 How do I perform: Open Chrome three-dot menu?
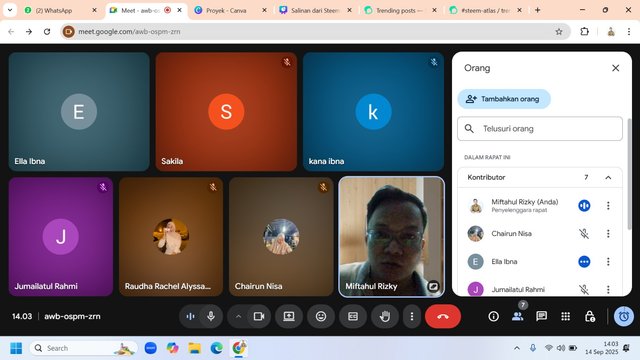click(x=629, y=31)
